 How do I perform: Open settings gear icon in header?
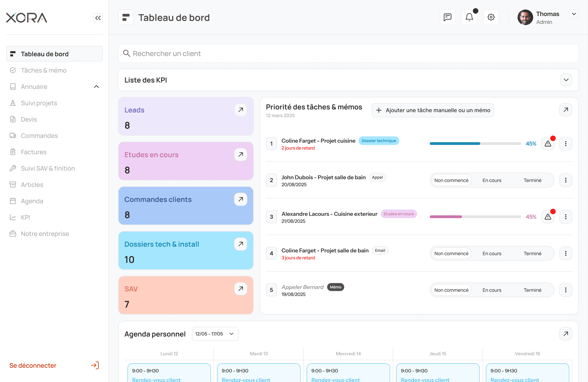(491, 17)
